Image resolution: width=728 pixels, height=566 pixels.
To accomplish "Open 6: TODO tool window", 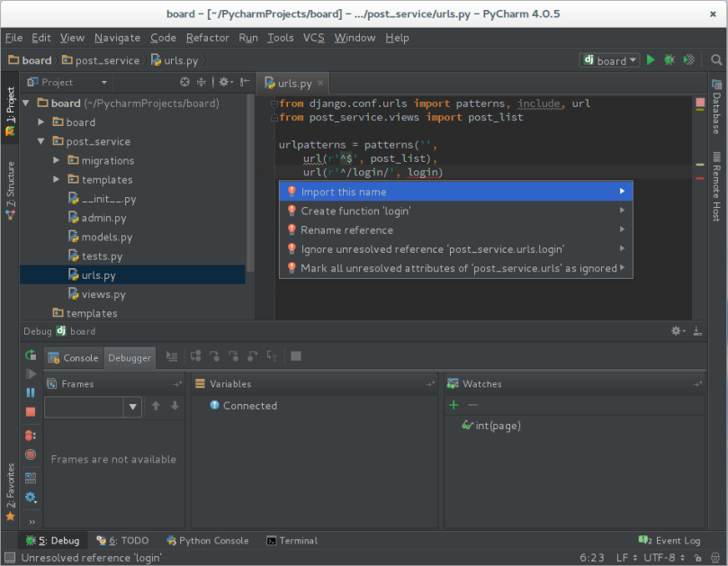I will click(122, 541).
